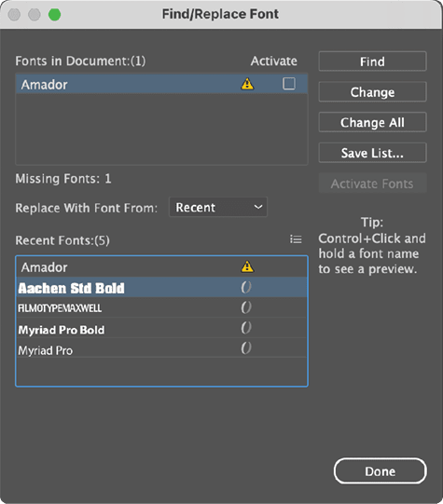Click the green full-screen window button
443x504 pixels.
(x=55, y=15)
